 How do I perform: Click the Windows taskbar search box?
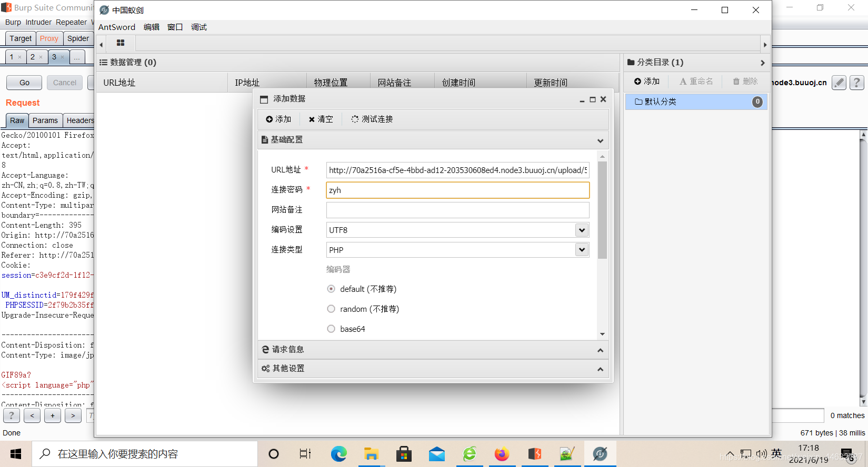click(145, 454)
